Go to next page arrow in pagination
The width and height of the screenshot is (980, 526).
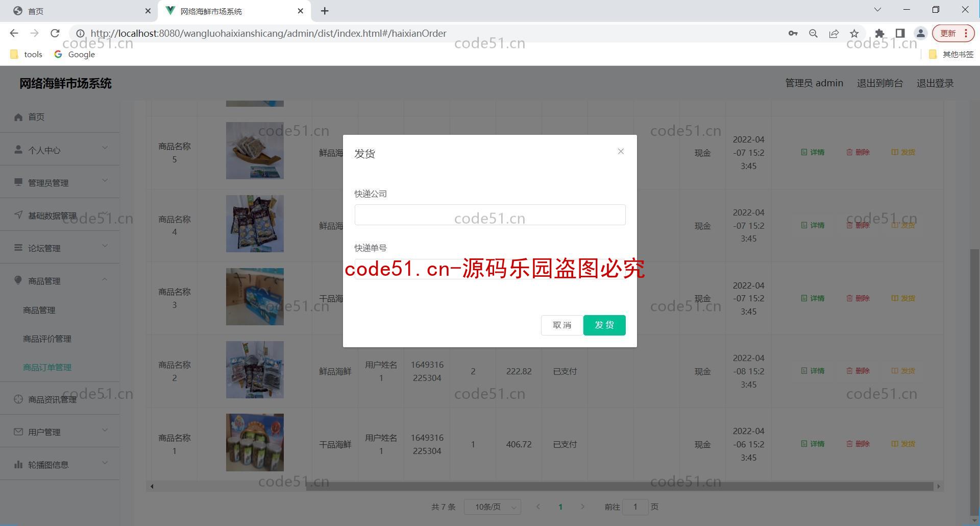pos(583,507)
